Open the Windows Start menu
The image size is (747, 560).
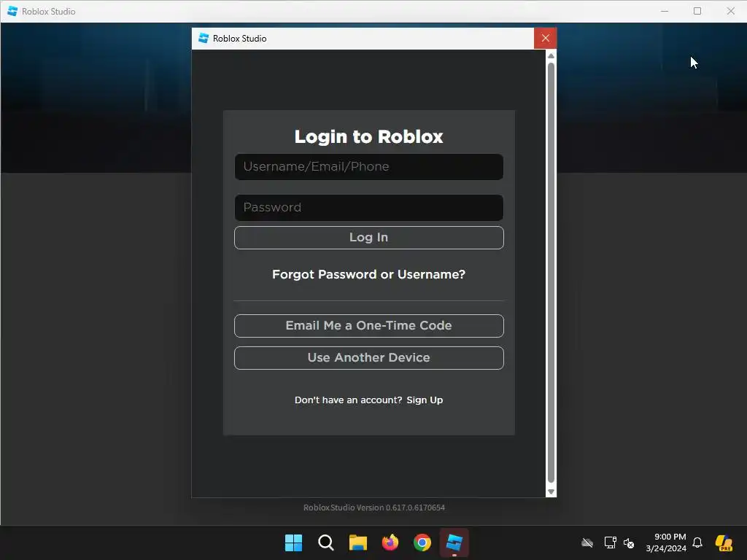point(293,542)
